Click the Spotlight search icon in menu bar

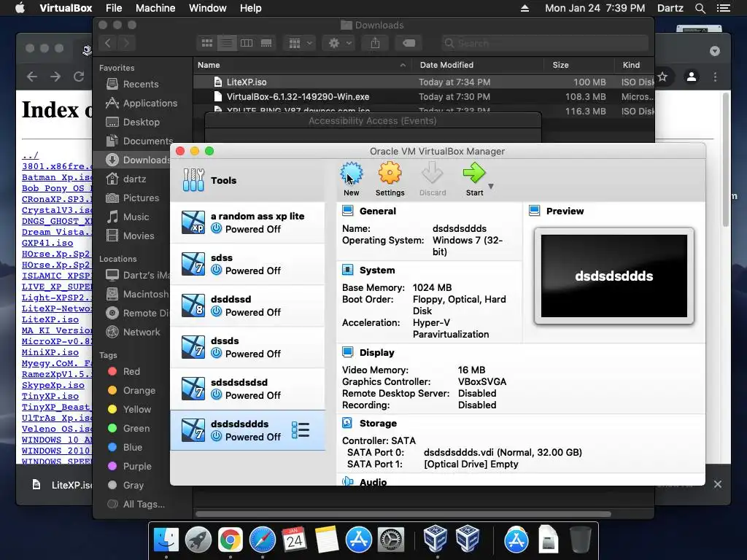tap(700, 8)
